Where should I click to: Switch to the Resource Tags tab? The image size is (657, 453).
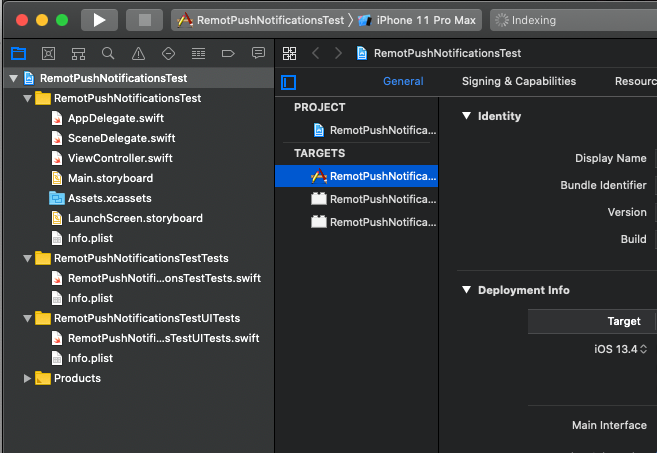(635, 81)
